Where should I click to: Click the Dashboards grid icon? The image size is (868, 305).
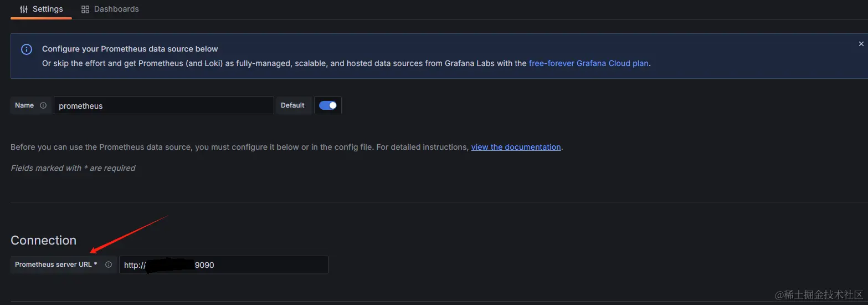tap(85, 9)
